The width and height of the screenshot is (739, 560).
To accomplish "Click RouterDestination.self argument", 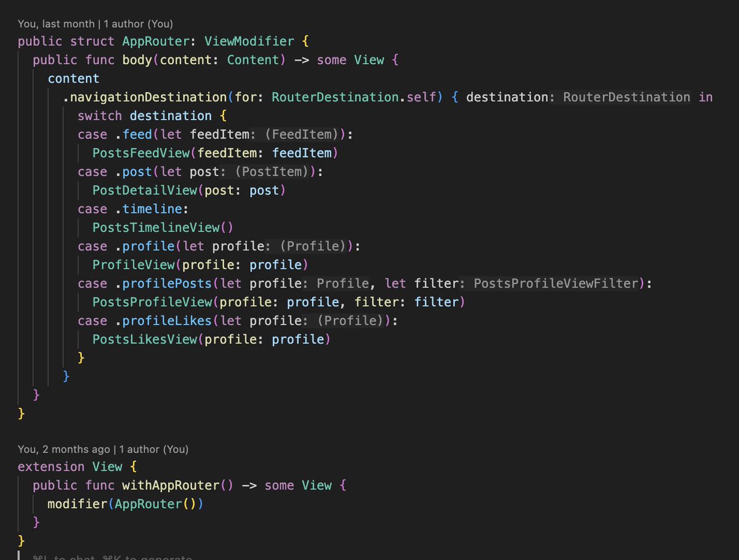I will [354, 97].
